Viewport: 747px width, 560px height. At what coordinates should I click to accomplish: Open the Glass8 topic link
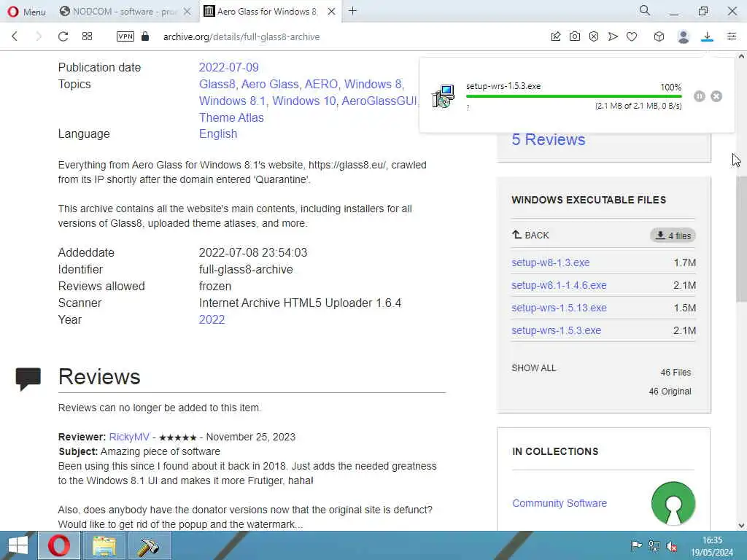pyautogui.click(x=217, y=85)
